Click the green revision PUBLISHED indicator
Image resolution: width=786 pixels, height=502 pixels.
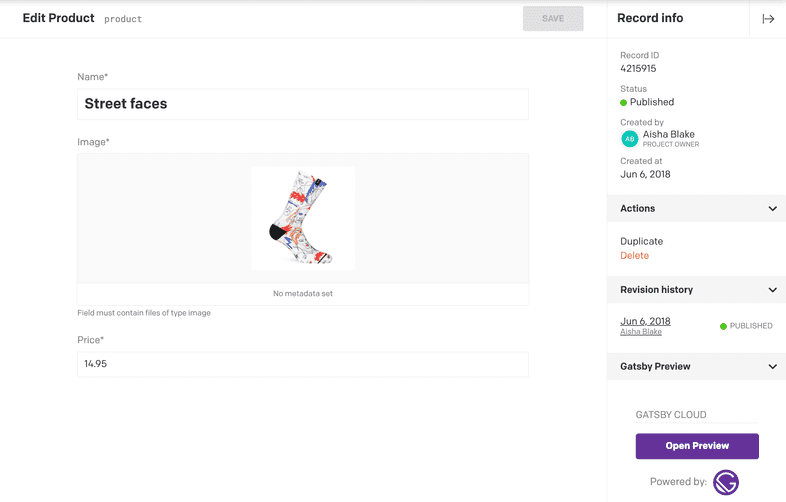(723, 326)
